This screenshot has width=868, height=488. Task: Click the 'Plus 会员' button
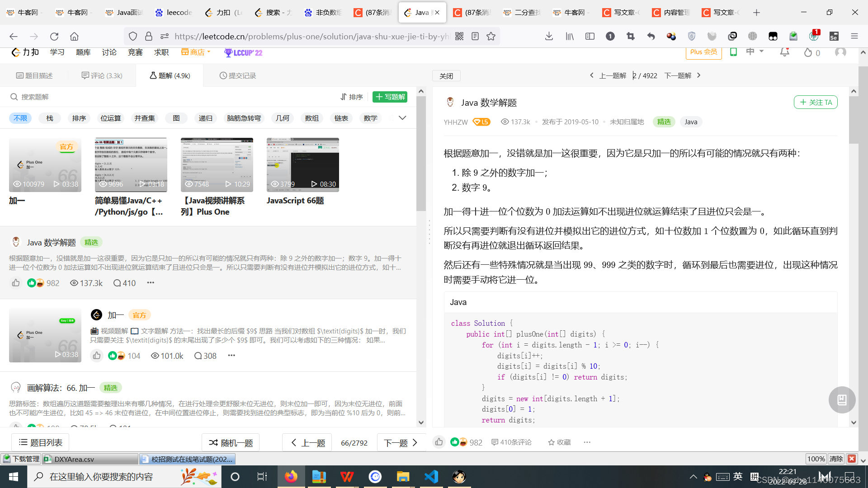click(x=703, y=52)
